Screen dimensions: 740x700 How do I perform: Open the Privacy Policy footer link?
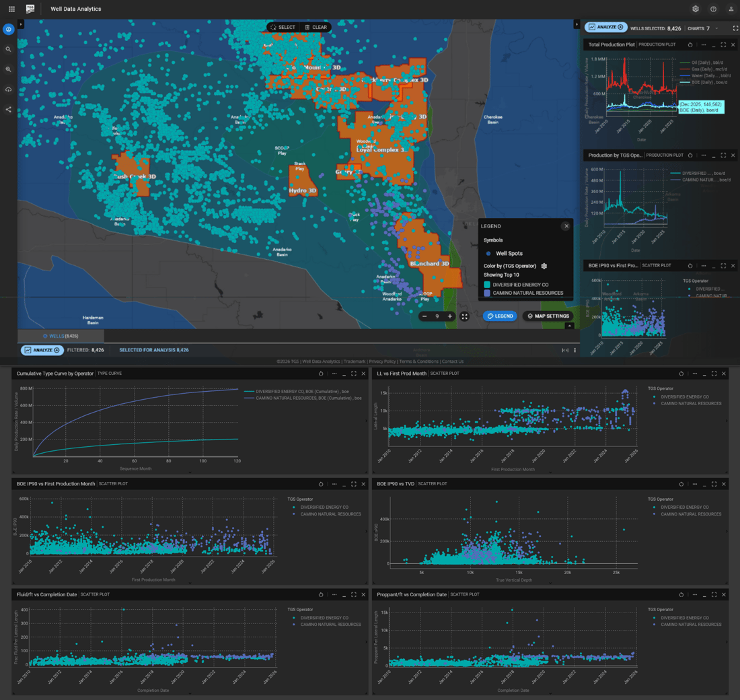tap(382, 361)
